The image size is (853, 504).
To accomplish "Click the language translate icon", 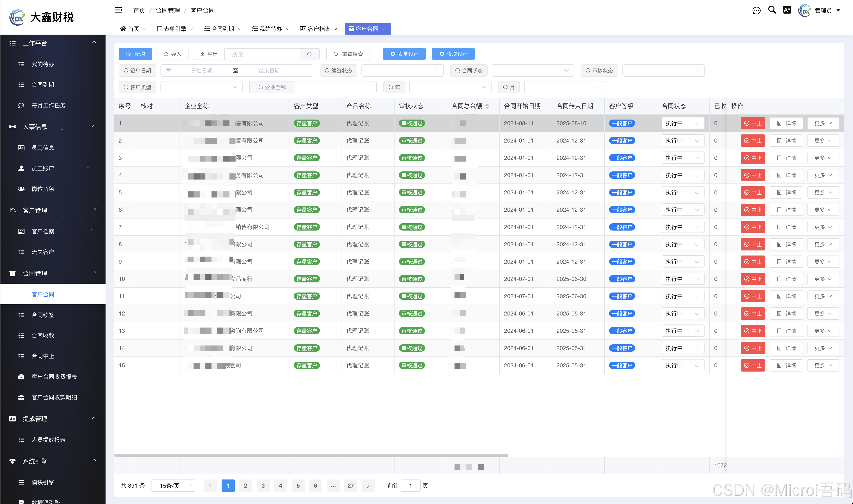I will [787, 10].
